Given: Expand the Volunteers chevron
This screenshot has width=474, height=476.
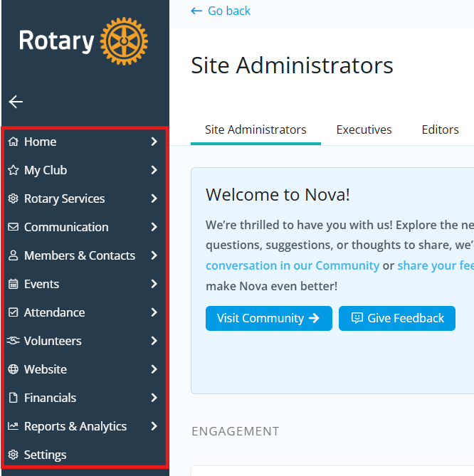Looking at the screenshot, I should point(154,341).
